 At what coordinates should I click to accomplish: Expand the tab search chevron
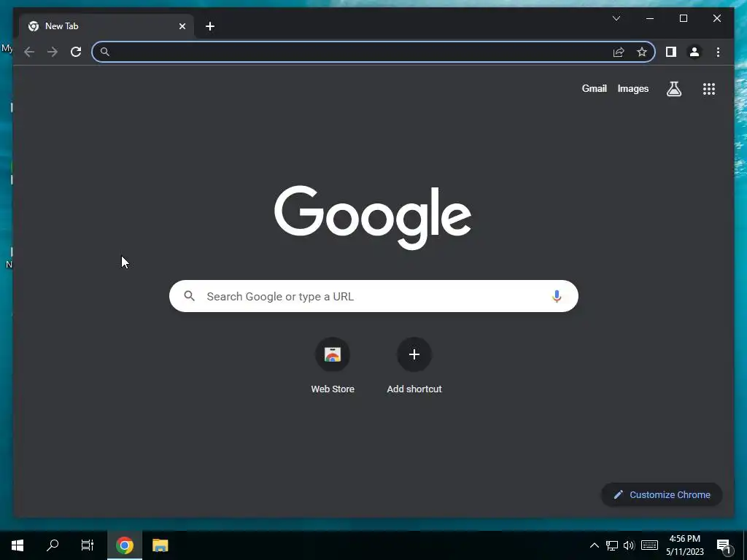click(x=616, y=18)
